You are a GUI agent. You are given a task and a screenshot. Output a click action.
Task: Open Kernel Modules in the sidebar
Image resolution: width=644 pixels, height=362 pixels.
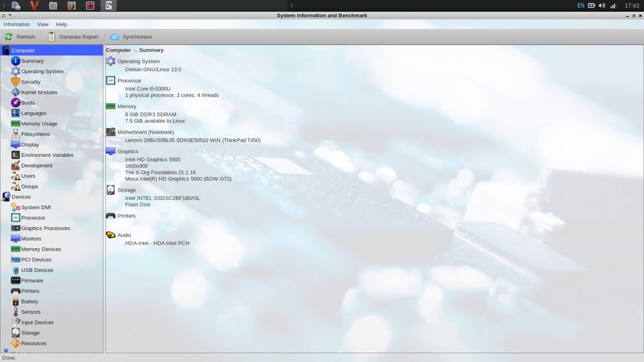point(39,93)
